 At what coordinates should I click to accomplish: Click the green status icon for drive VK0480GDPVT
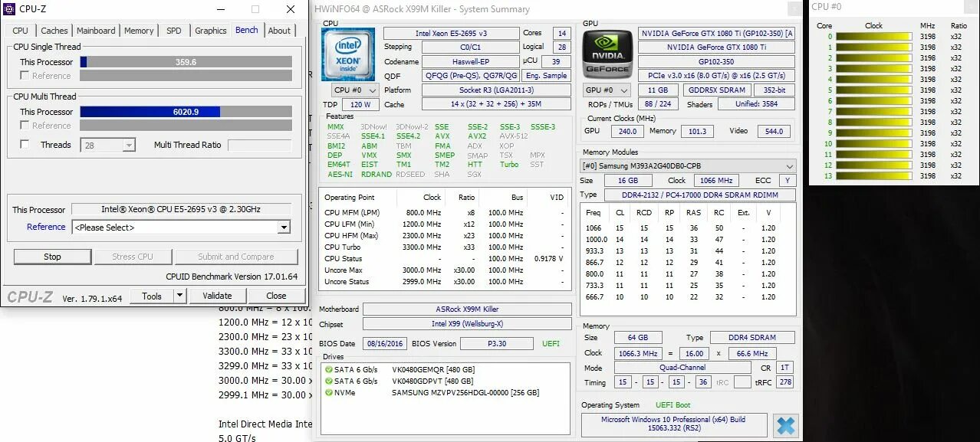pos(328,381)
